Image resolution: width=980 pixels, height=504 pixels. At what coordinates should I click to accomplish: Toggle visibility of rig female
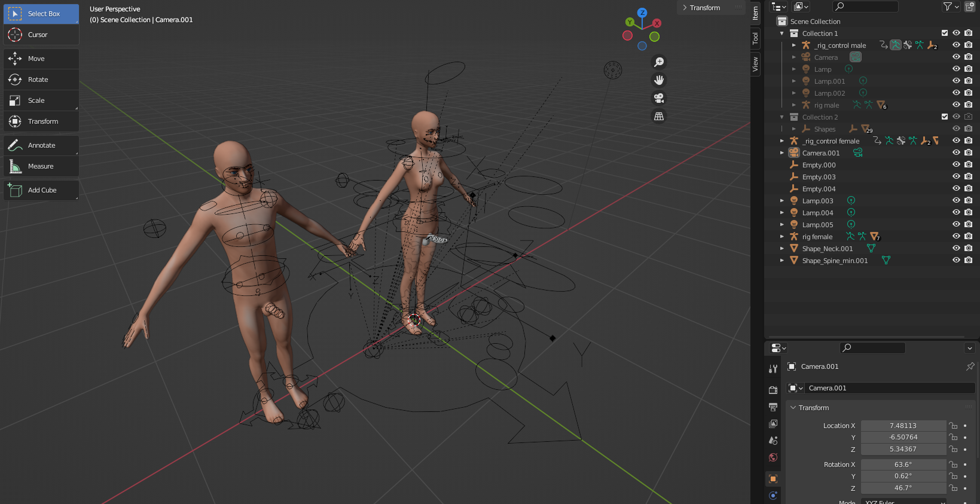(957, 237)
